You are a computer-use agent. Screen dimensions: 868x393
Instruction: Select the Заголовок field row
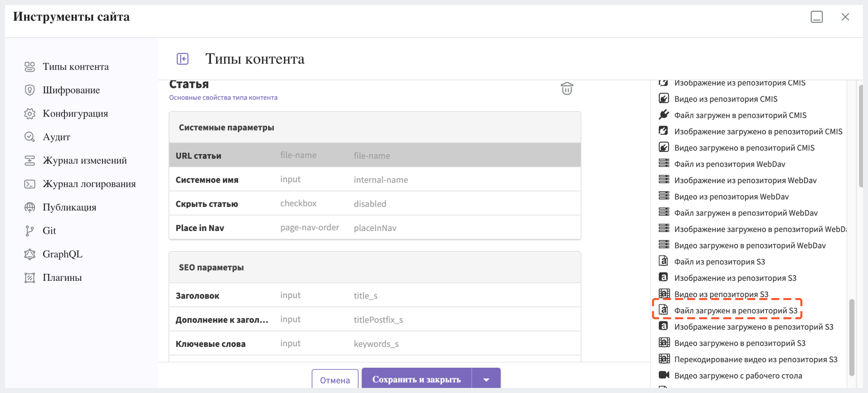pos(375,295)
